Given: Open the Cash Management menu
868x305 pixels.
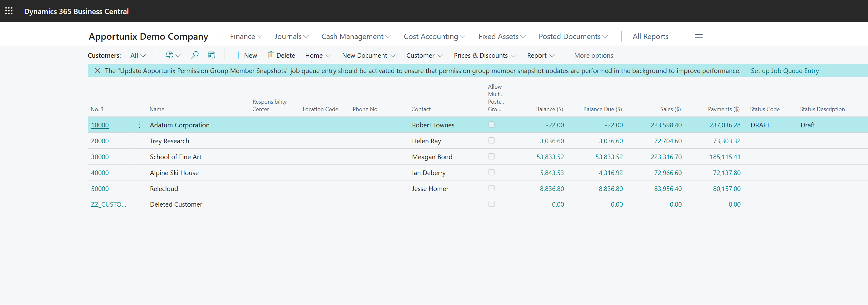Looking at the screenshot, I should [x=355, y=36].
